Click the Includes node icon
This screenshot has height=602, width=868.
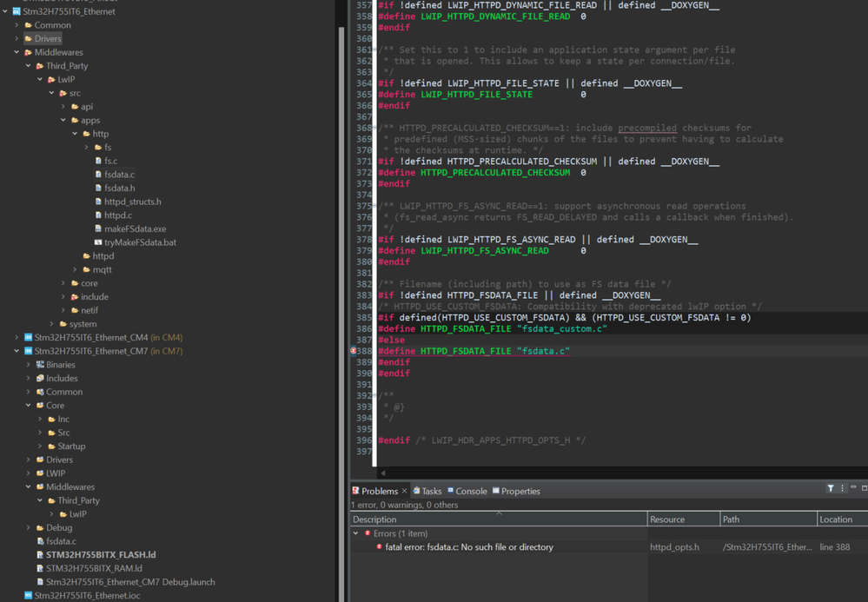point(40,379)
